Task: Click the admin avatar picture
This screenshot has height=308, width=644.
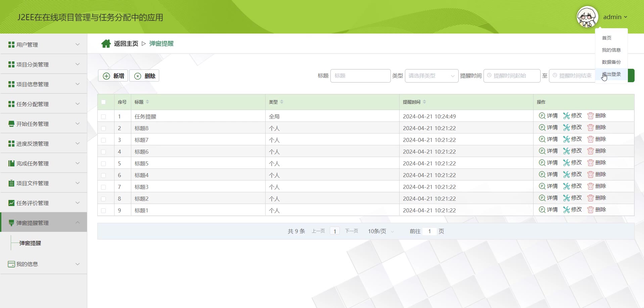Action: pos(587,17)
